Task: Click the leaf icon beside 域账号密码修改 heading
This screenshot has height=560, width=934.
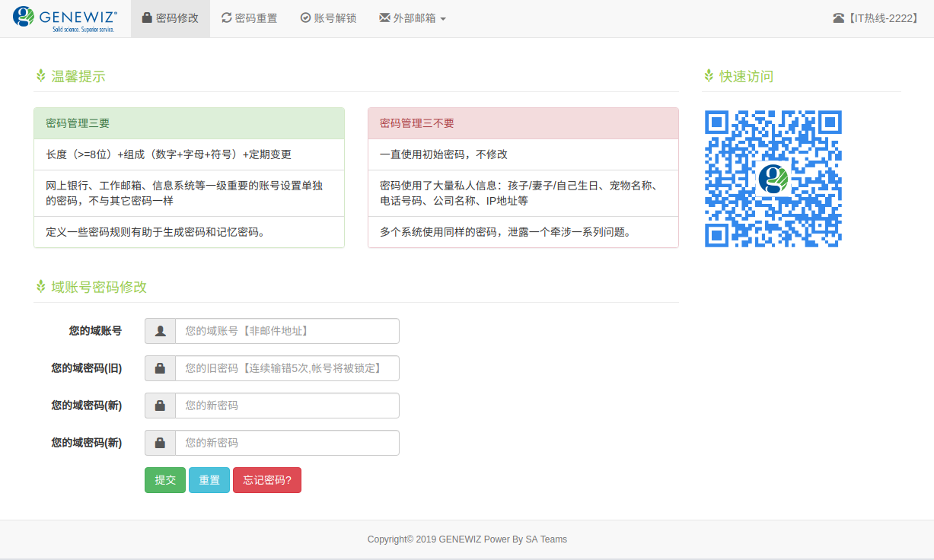Action: tap(41, 287)
